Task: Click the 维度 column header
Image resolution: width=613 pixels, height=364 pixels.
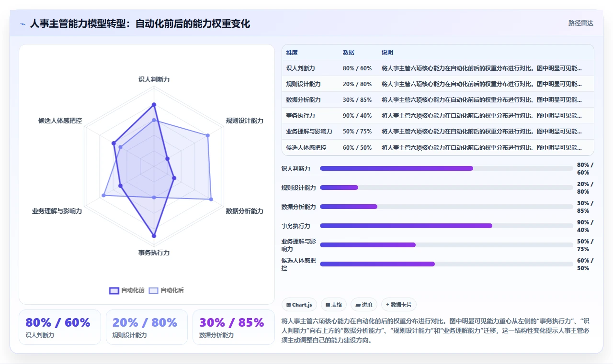Action: point(292,53)
